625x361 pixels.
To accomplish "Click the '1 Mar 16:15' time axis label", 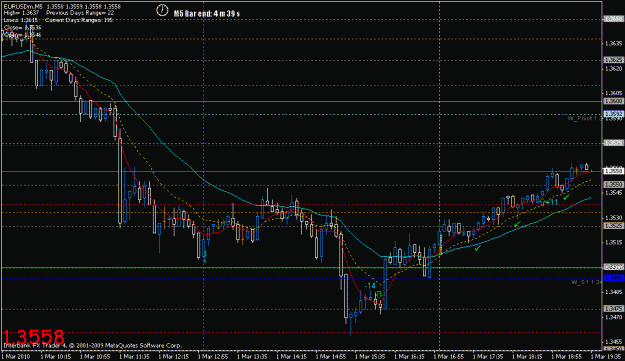I will tap(409, 356).
